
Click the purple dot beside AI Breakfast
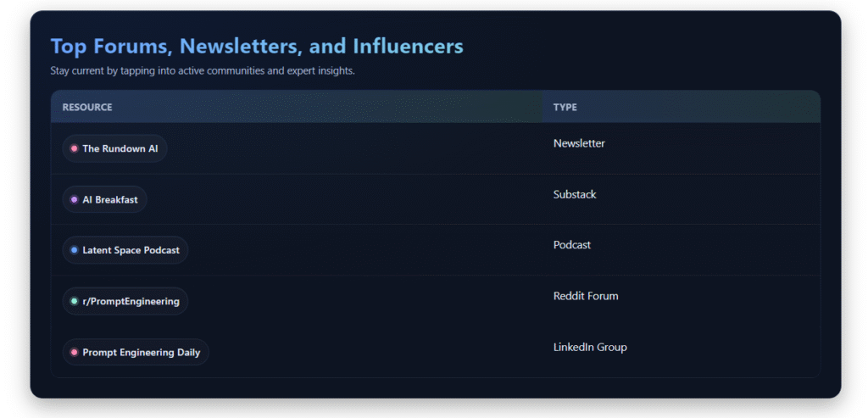tap(74, 200)
